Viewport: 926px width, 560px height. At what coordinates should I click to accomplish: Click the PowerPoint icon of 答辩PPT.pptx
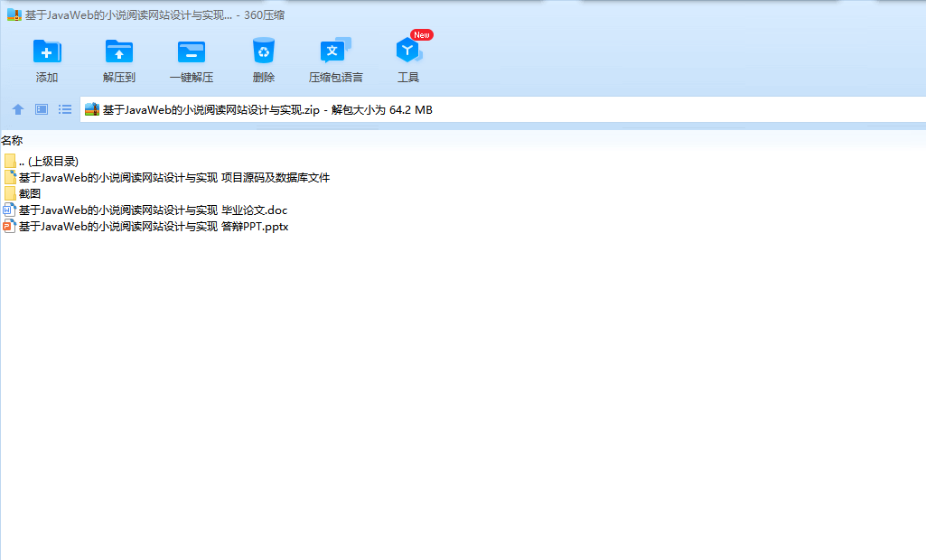9,226
